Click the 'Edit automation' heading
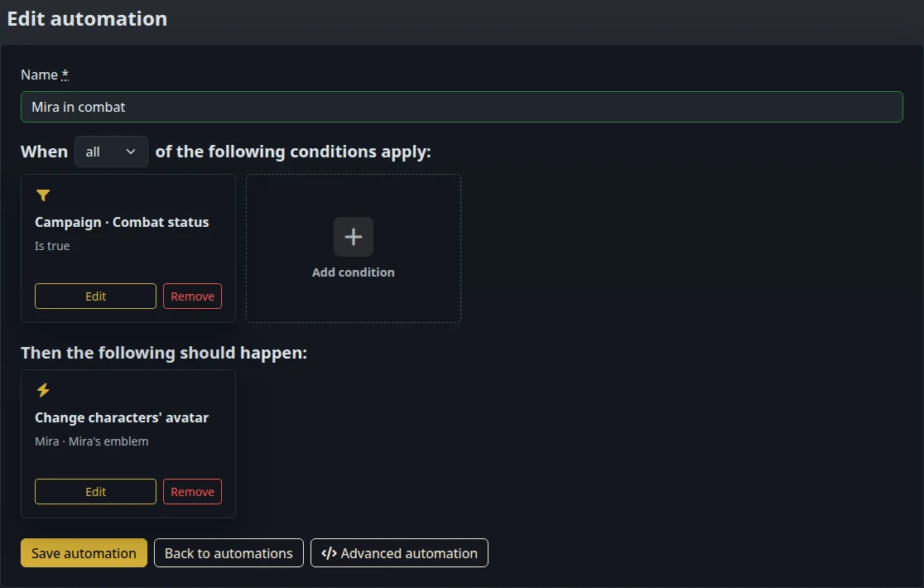This screenshot has width=924, height=588. pos(87,19)
